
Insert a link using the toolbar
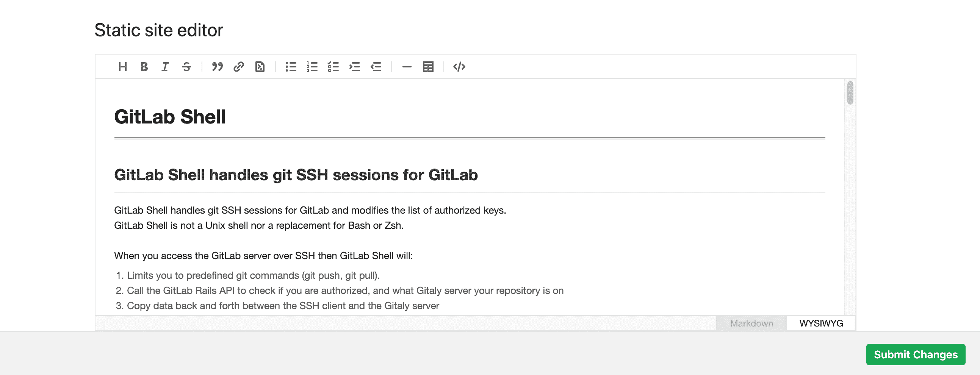pyautogui.click(x=238, y=67)
